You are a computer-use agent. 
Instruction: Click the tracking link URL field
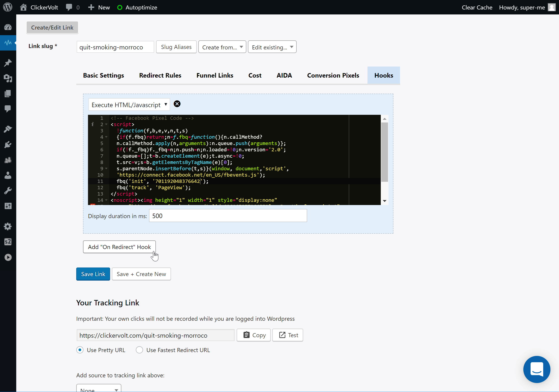pyautogui.click(x=155, y=335)
